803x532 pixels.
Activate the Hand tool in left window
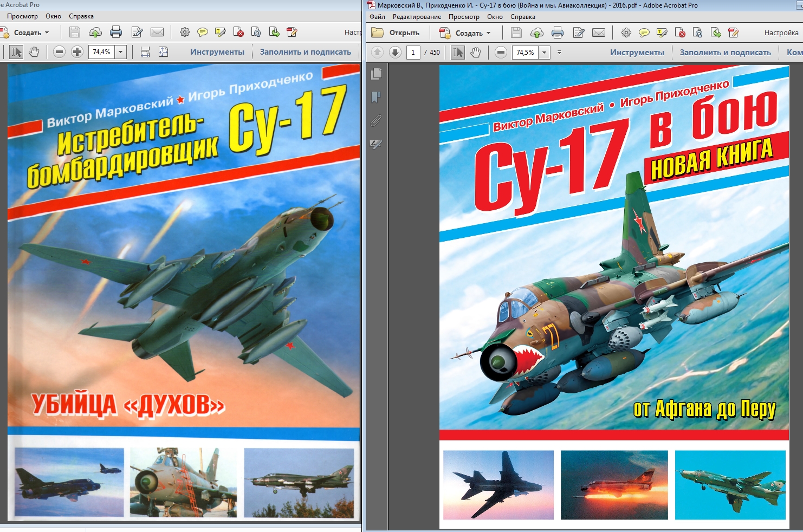coord(34,52)
